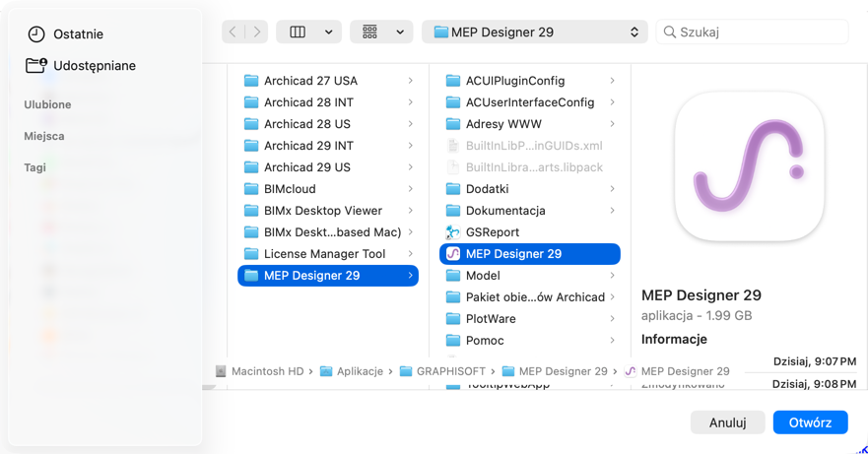Open Ostatnie in the sidebar
This screenshot has height=454, width=868.
pos(65,33)
